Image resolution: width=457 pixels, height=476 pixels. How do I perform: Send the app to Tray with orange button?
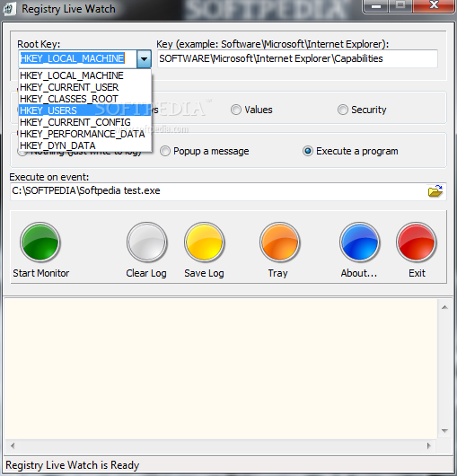[280, 242]
